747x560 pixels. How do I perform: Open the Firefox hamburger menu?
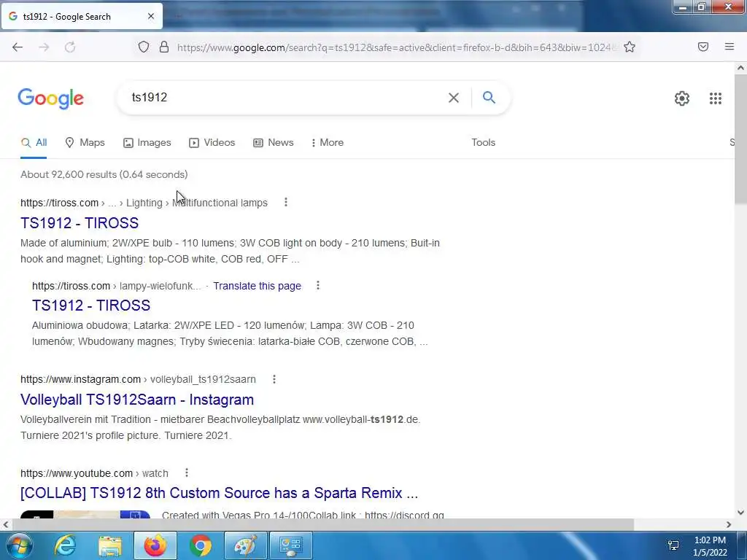(x=729, y=47)
